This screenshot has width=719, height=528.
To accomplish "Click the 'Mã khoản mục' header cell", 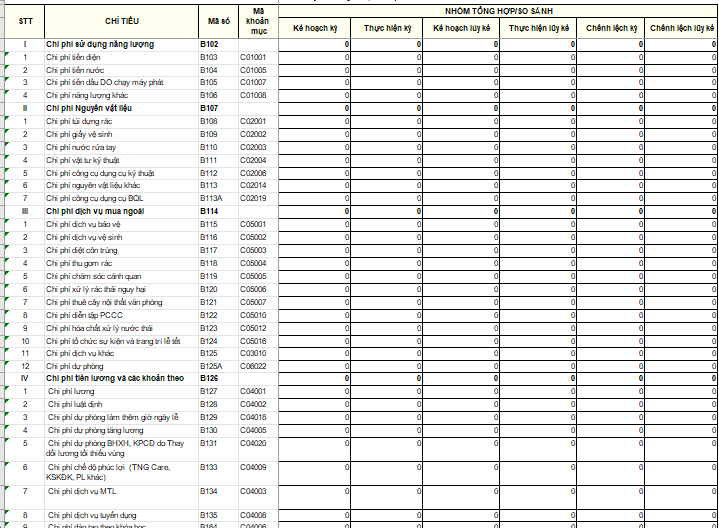I will click(256, 21).
